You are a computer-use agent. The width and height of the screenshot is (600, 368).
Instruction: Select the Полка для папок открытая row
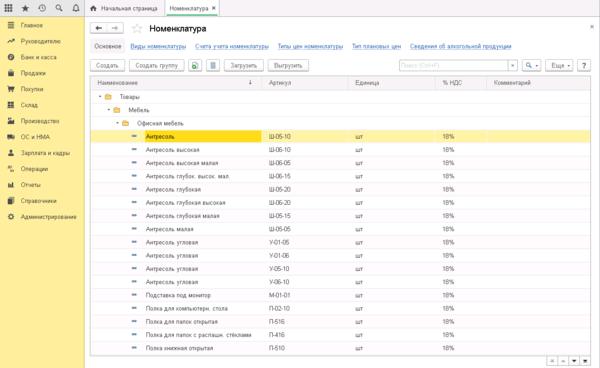pyautogui.click(x=341, y=322)
